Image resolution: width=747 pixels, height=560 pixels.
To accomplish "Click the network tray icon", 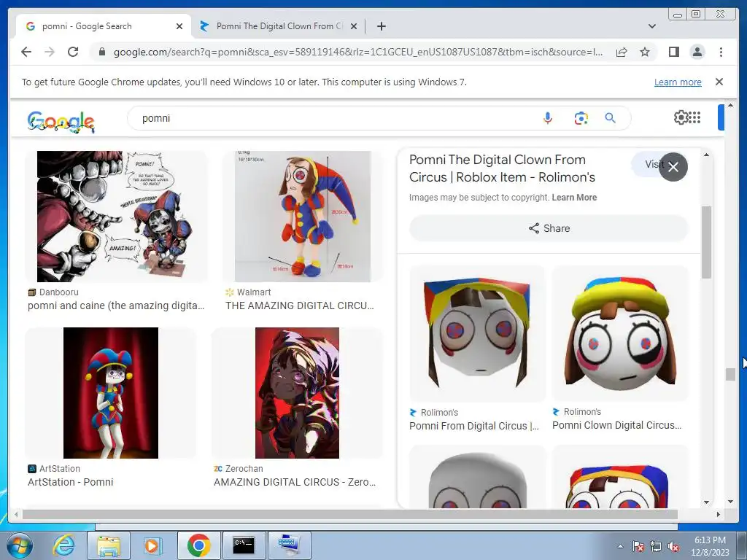I will click(656, 547).
